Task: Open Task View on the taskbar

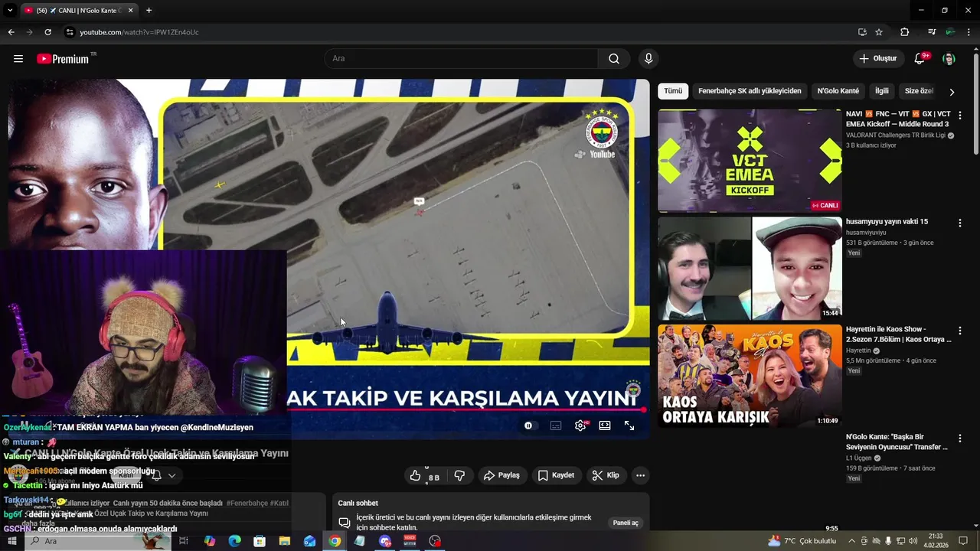Action: tap(184, 541)
